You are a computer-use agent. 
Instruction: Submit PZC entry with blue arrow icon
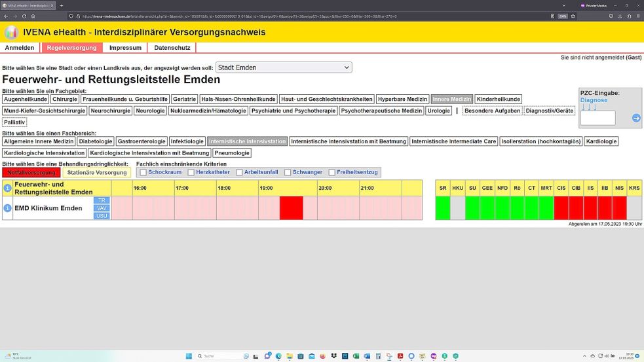point(635,118)
